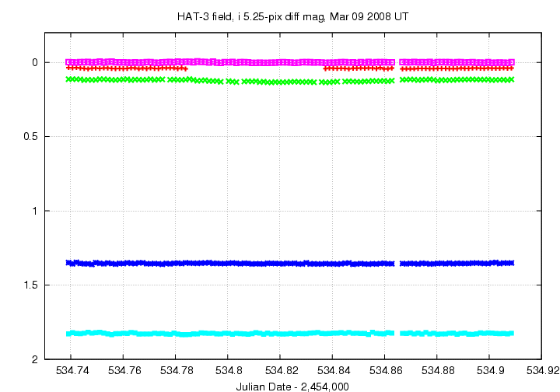Click the y-axis tick label 0

[x=35, y=63]
